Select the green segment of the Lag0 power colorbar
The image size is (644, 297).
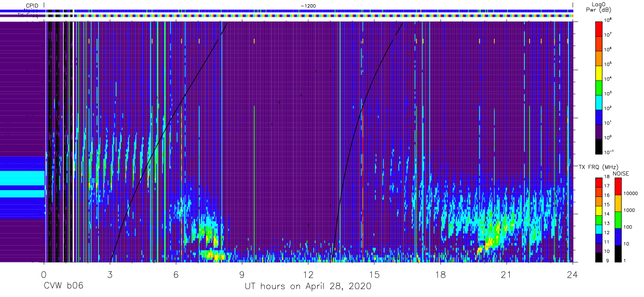click(599, 87)
